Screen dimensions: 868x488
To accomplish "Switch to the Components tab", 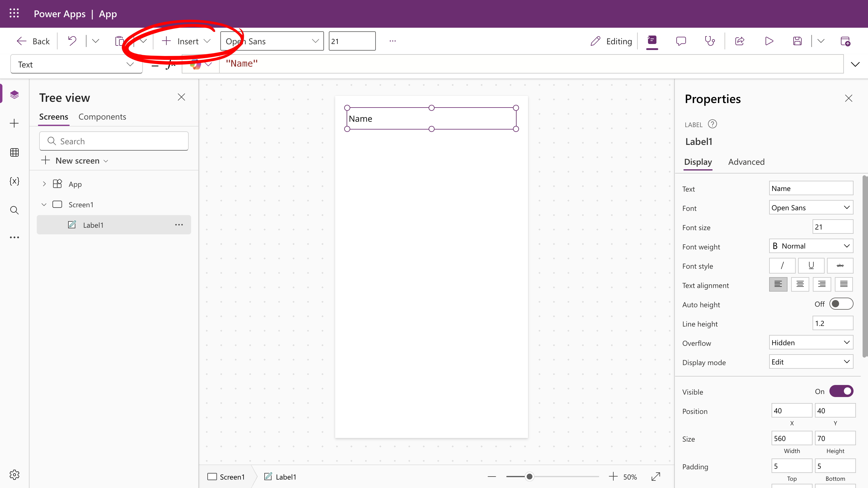I will tap(102, 117).
